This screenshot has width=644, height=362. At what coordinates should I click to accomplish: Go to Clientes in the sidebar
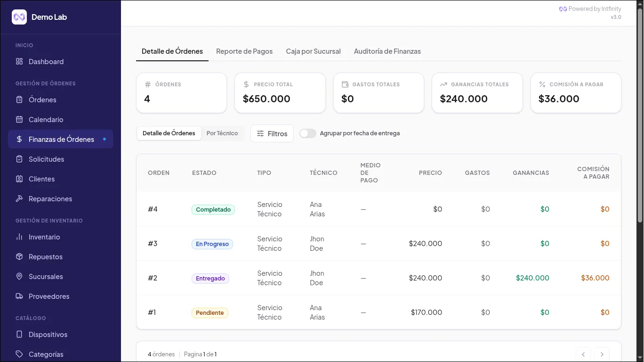tap(61, 179)
